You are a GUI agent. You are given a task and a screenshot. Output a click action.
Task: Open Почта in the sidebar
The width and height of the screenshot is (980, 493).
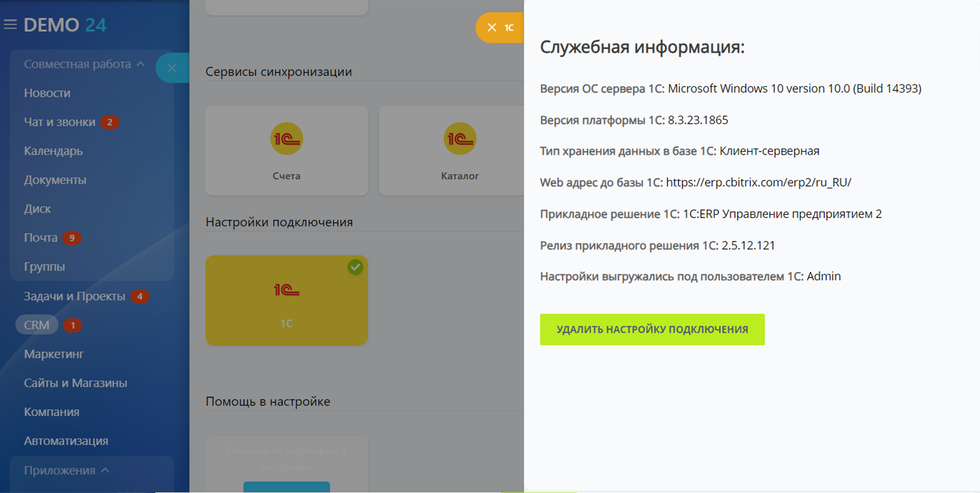click(40, 238)
